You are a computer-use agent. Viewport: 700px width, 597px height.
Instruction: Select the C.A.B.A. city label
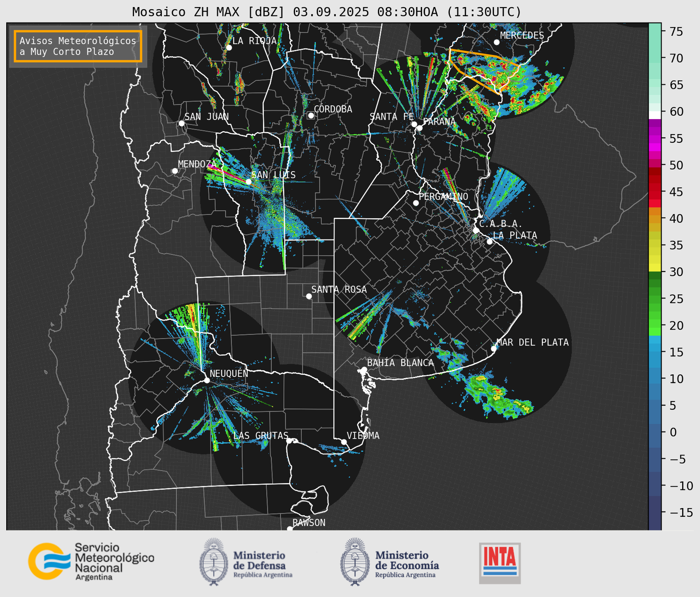(x=501, y=224)
